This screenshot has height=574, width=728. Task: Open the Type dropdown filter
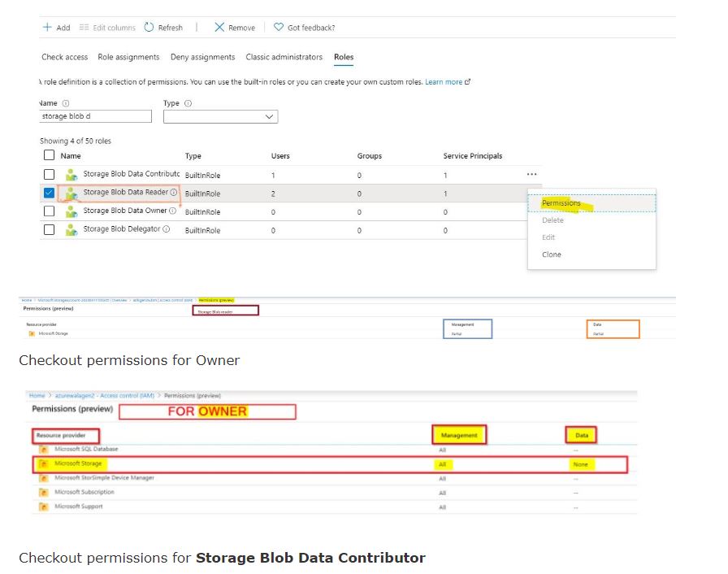(220, 117)
